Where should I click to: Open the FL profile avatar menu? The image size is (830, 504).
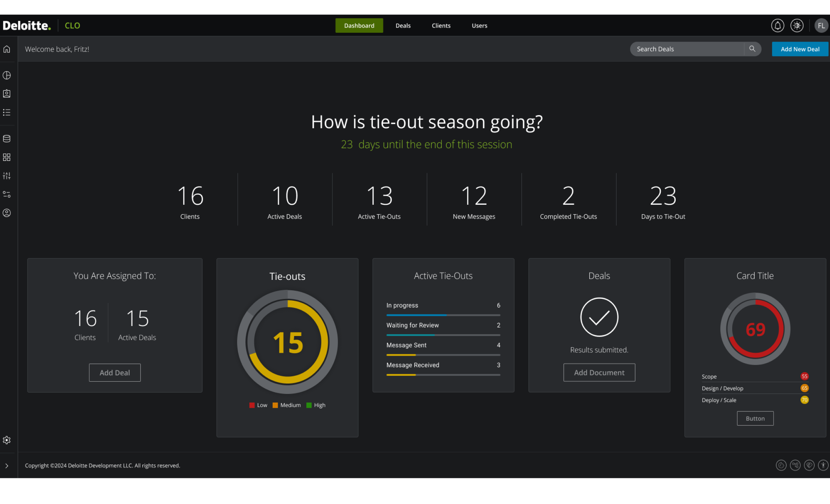821,25
